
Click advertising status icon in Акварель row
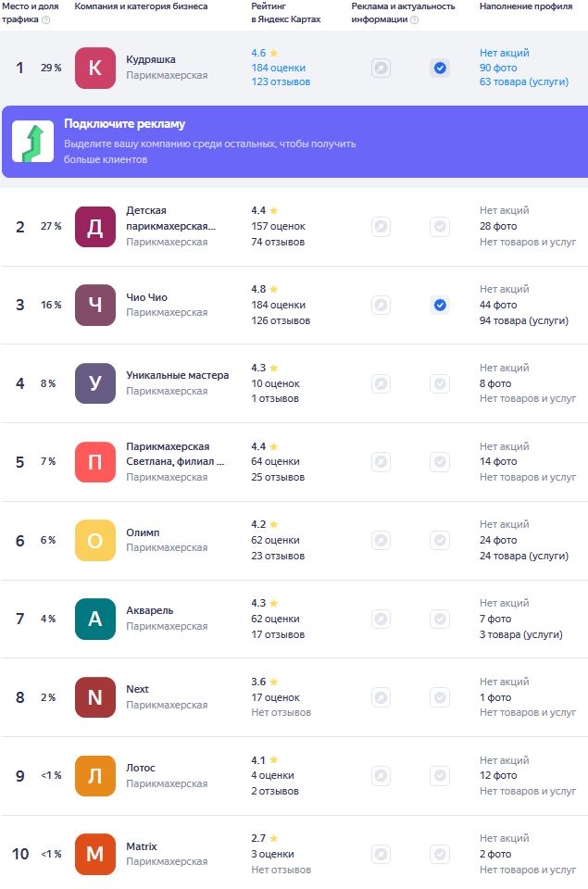point(381,620)
